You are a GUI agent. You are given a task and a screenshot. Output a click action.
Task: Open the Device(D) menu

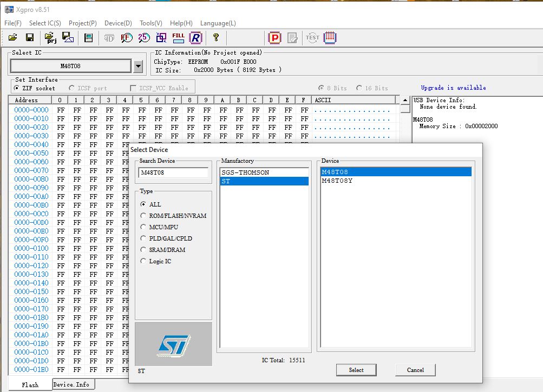point(118,23)
